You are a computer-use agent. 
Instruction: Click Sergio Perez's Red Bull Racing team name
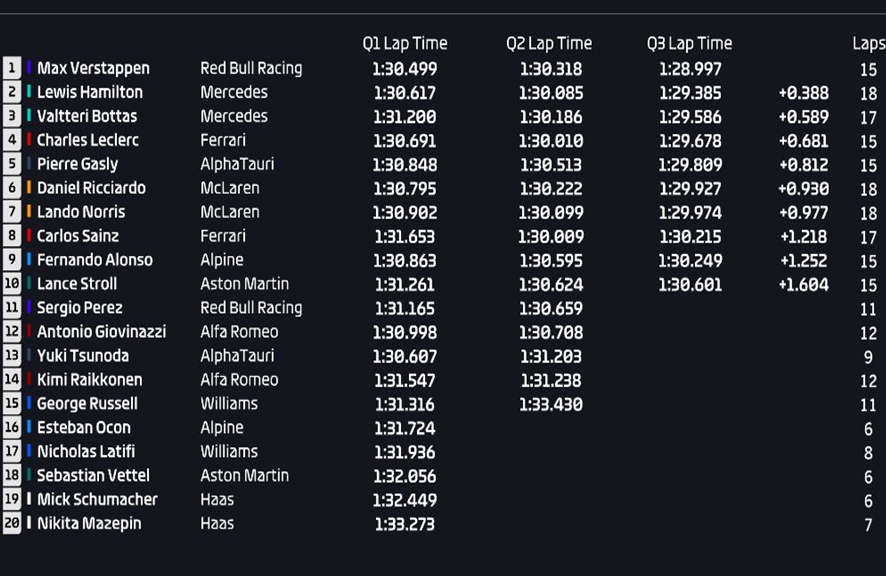[251, 308]
